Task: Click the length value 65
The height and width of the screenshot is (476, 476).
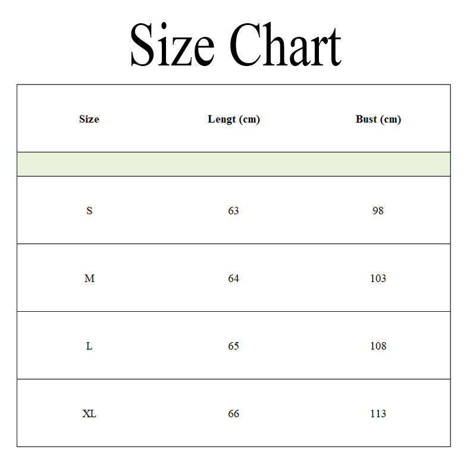Action: point(233,346)
